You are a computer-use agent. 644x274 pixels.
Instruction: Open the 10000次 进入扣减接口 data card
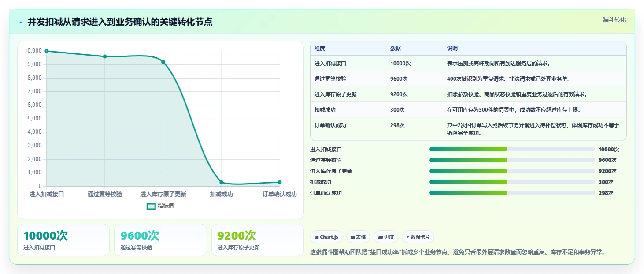tap(63, 240)
